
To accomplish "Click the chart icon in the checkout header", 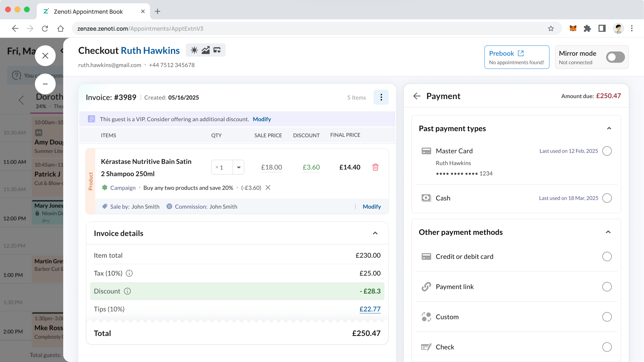I will pos(206,50).
